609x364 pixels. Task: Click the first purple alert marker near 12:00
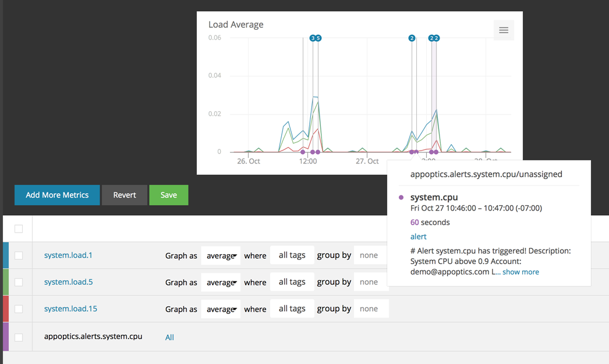(303, 152)
